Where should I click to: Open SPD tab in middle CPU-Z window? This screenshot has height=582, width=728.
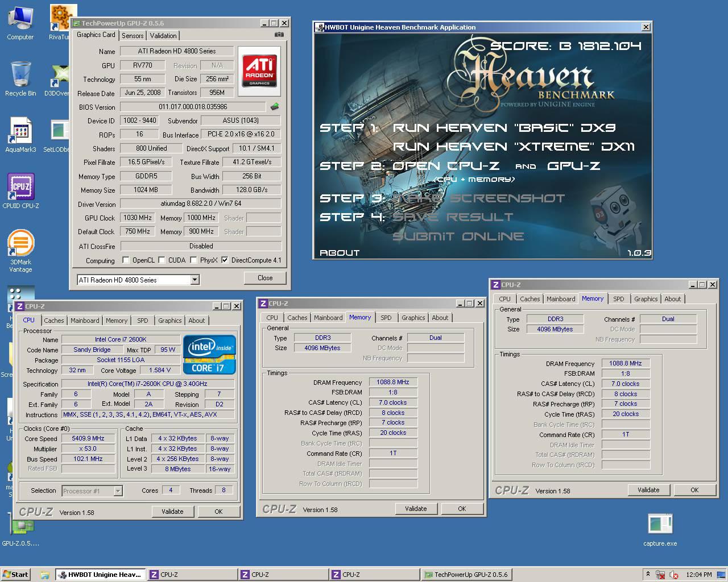click(386, 318)
